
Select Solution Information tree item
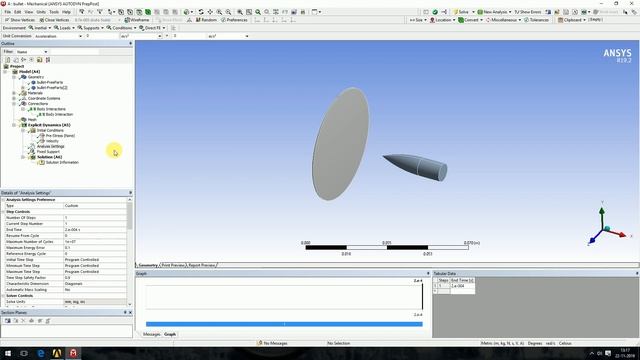[x=62, y=162]
